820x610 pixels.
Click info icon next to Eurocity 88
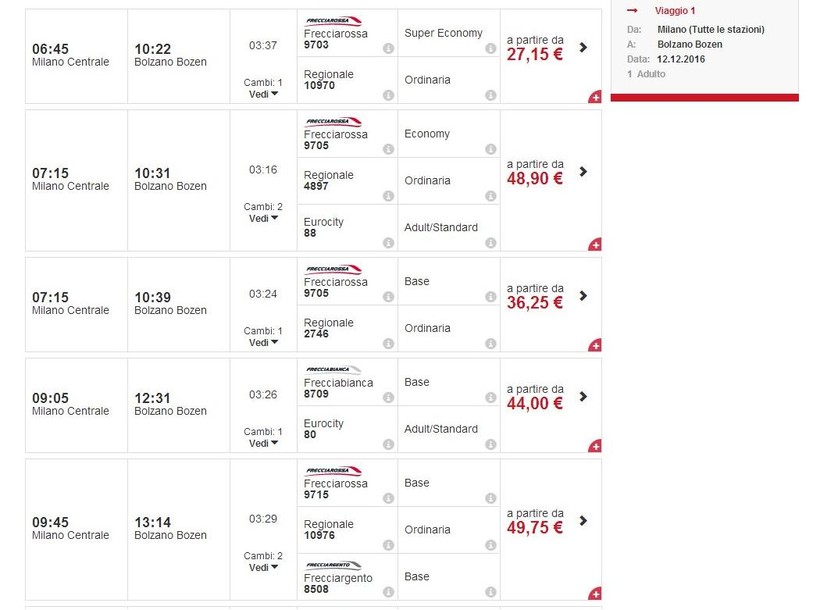[x=388, y=243]
